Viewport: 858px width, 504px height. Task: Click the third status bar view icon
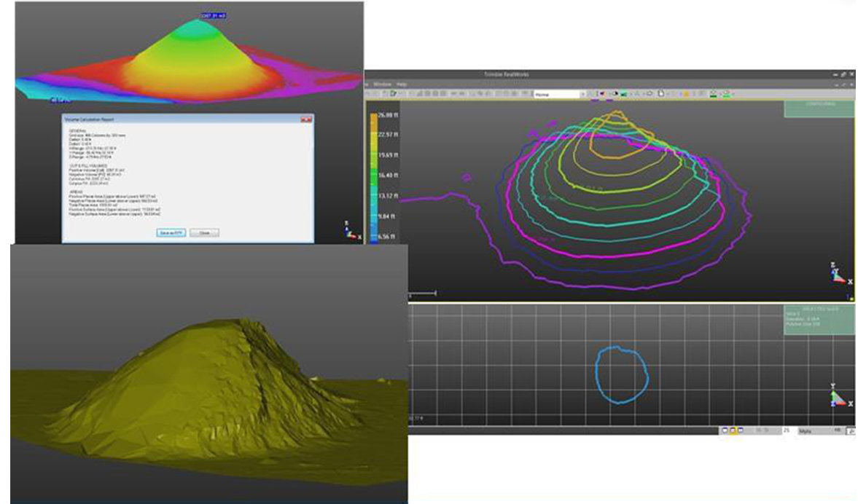tap(741, 430)
